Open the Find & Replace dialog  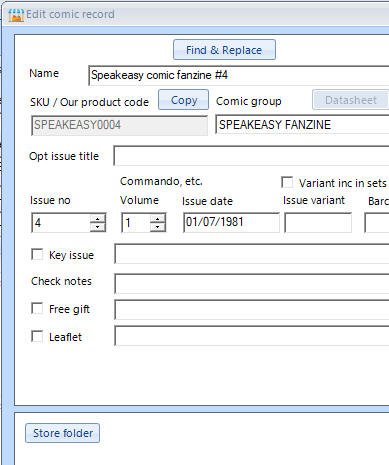[224, 50]
